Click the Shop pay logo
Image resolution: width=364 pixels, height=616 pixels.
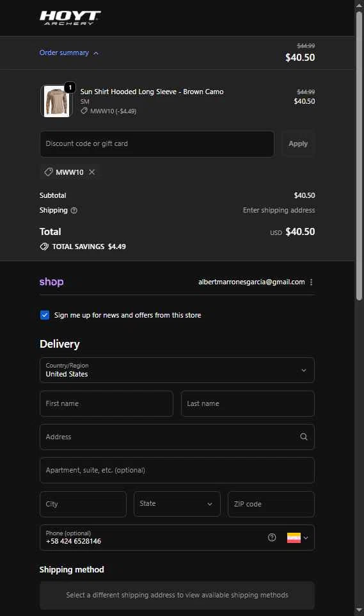click(51, 282)
